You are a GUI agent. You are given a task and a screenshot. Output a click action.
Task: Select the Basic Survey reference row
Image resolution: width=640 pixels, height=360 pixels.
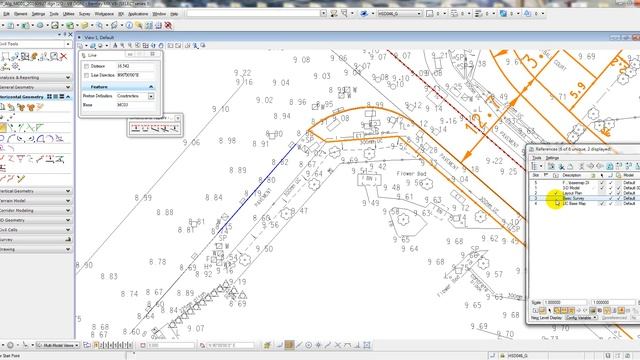584,198
